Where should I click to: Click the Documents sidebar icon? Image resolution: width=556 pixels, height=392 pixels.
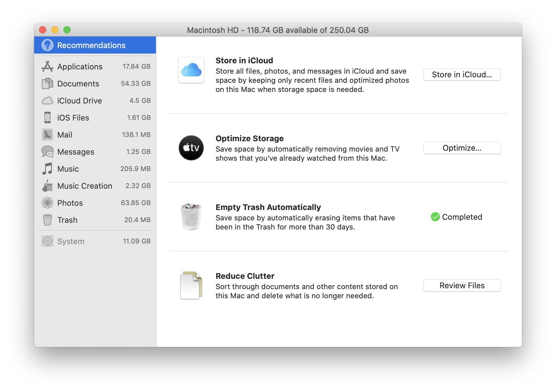click(48, 83)
